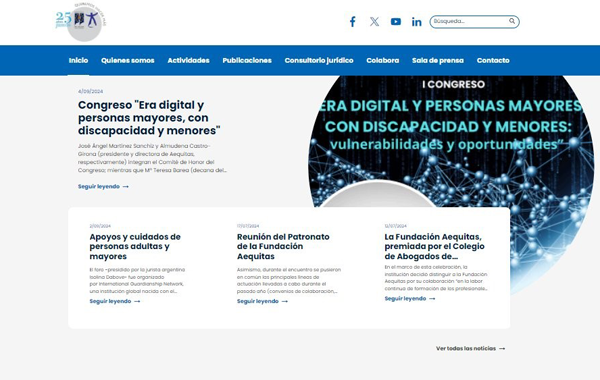The height and width of the screenshot is (380, 600).
Task: Open the Sala de prensa menu
Action: (438, 60)
